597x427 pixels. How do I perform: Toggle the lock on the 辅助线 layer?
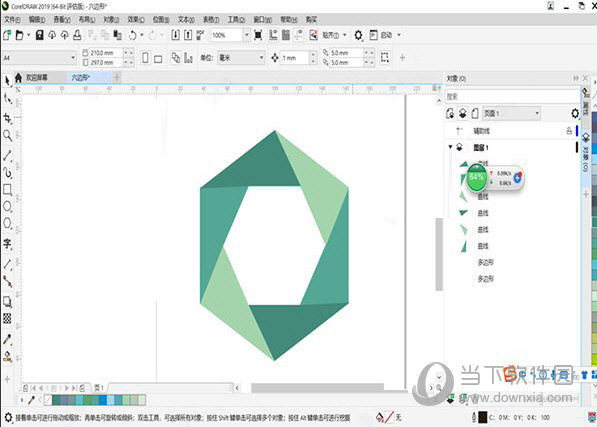point(569,131)
